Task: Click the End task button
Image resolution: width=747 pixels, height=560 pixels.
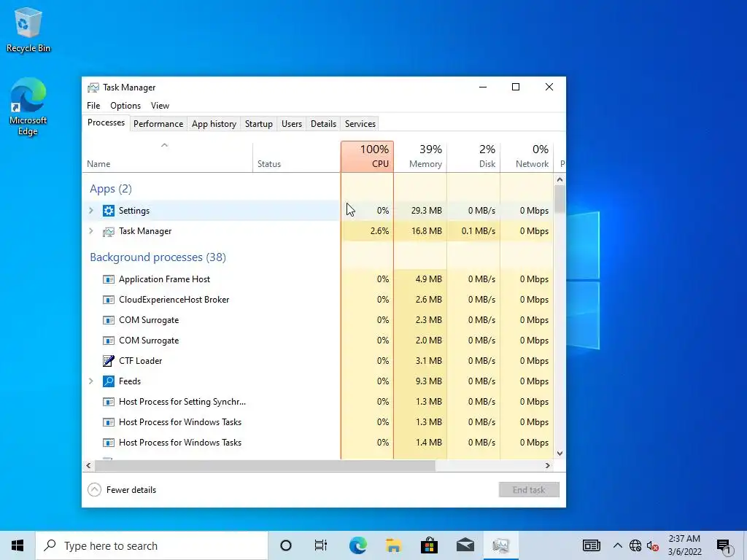Action: click(529, 489)
